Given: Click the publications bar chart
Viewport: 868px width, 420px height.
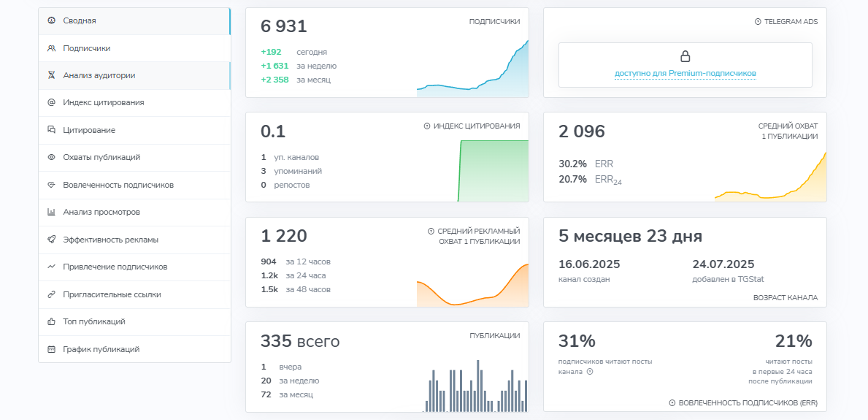Looking at the screenshot, I should click(x=476, y=387).
